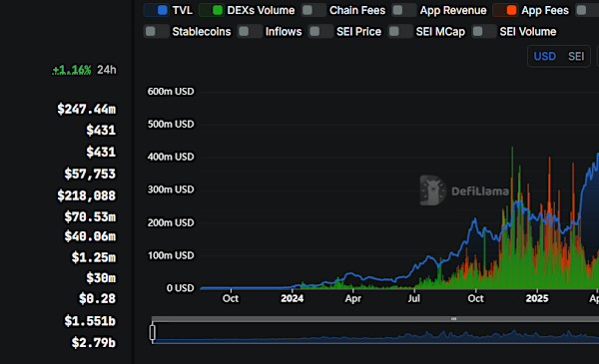Click the 2025 x-axis label
599x364 pixels.
pos(537,298)
